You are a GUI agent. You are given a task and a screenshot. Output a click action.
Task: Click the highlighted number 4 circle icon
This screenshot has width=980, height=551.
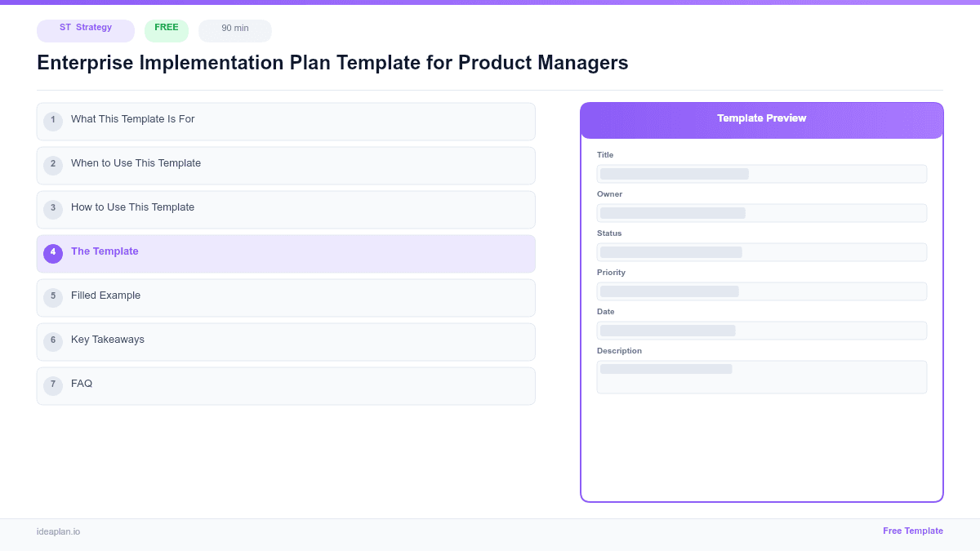click(53, 253)
